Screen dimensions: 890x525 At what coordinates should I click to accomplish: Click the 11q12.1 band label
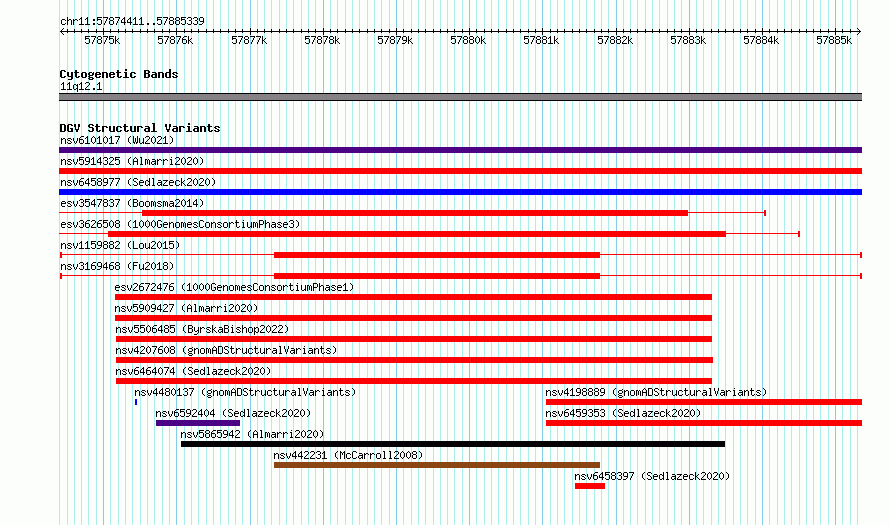[x=81, y=86]
